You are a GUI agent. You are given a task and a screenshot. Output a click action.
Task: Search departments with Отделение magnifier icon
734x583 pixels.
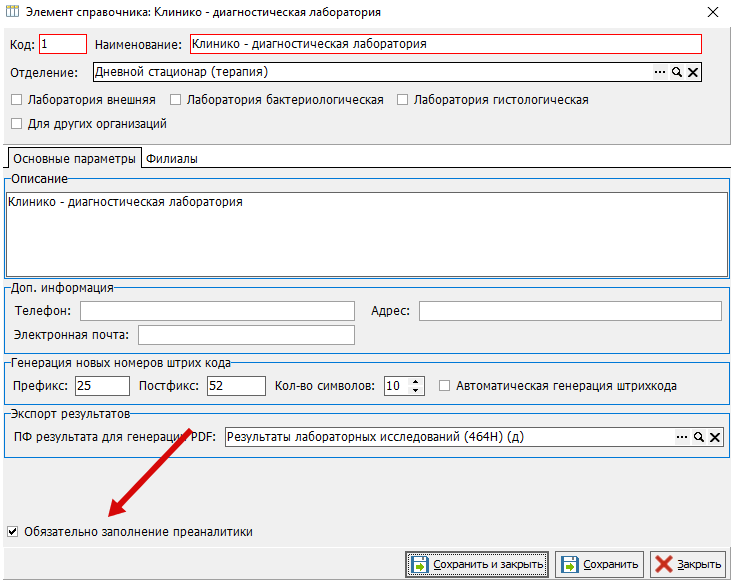pos(677,72)
